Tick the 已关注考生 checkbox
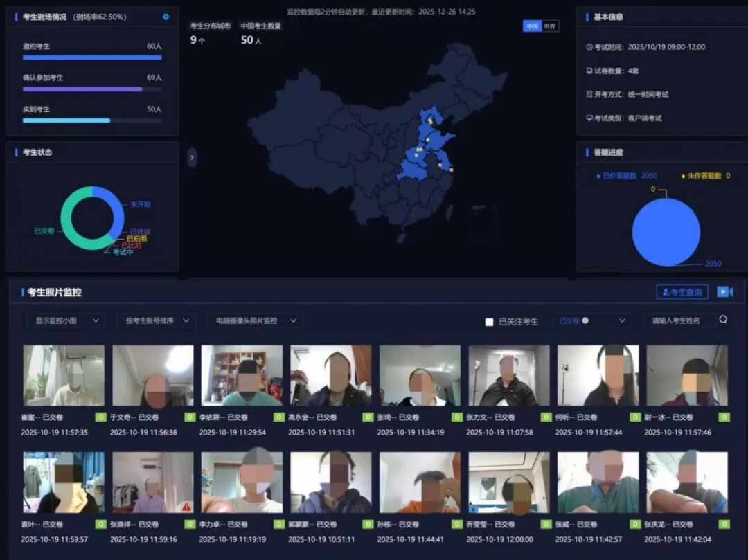Viewport: 748px width, 560px height. pyautogui.click(x=489, y=322)
